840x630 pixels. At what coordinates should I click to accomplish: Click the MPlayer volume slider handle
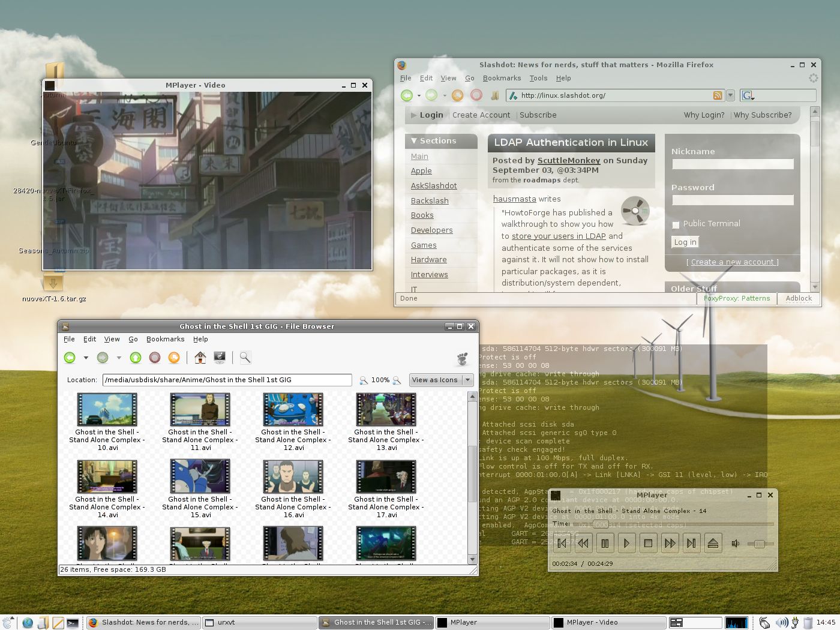[x=760, y=544]
